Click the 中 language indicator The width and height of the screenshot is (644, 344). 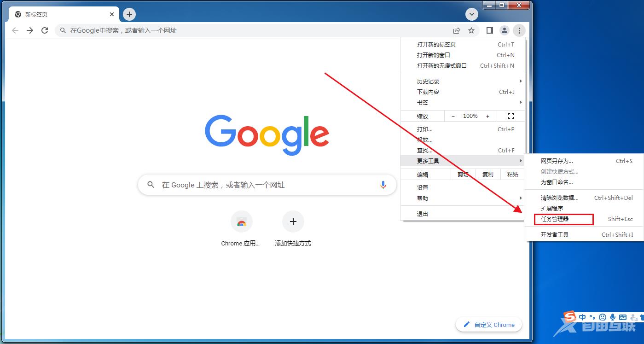click(x=583, y=317)
